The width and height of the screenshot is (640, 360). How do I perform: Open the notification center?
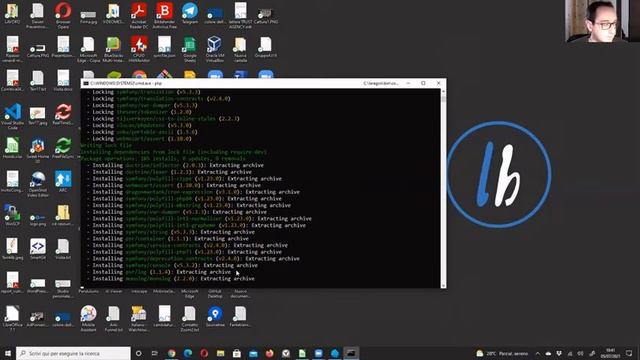click(x=630, y=353)
